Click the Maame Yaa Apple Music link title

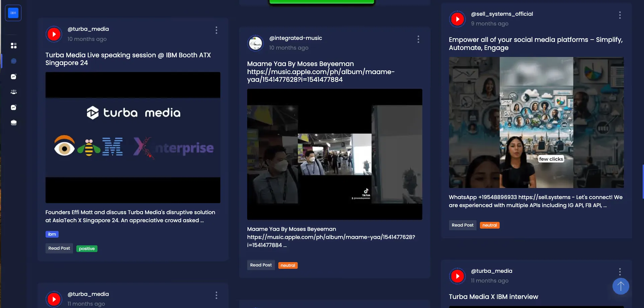(x=321, y=72)
